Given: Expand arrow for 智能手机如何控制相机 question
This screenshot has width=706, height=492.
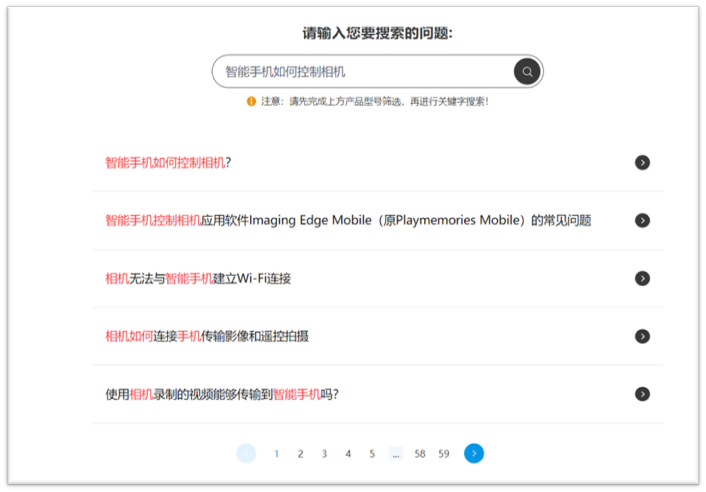Looking at the screenshot, I should tap(642, 163).
